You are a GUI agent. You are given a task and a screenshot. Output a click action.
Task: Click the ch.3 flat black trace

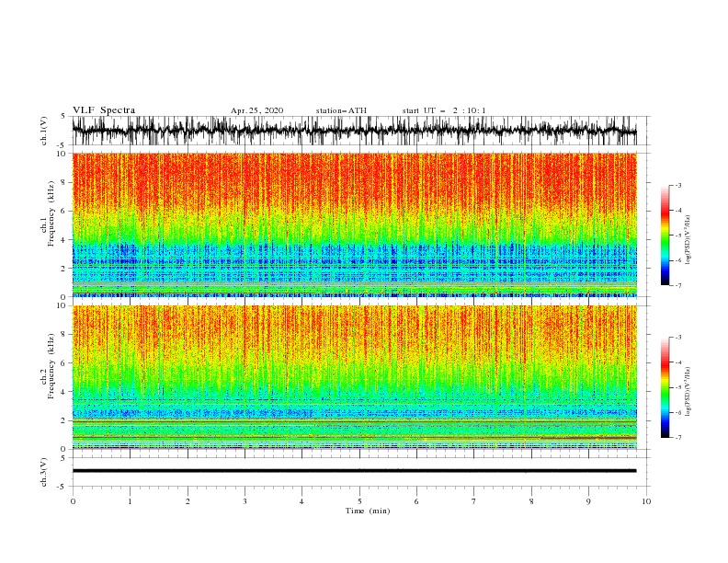[x=354, y=471]
